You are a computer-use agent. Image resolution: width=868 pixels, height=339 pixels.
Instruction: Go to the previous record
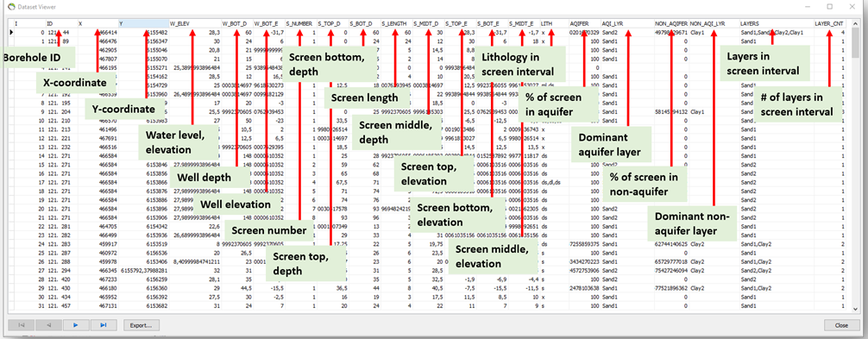pyautogui.click(x=48, y=324)
